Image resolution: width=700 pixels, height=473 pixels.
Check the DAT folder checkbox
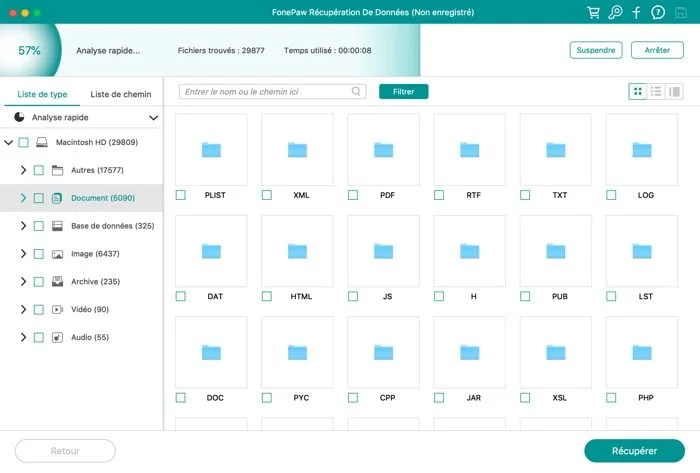(x=181, y=296)
